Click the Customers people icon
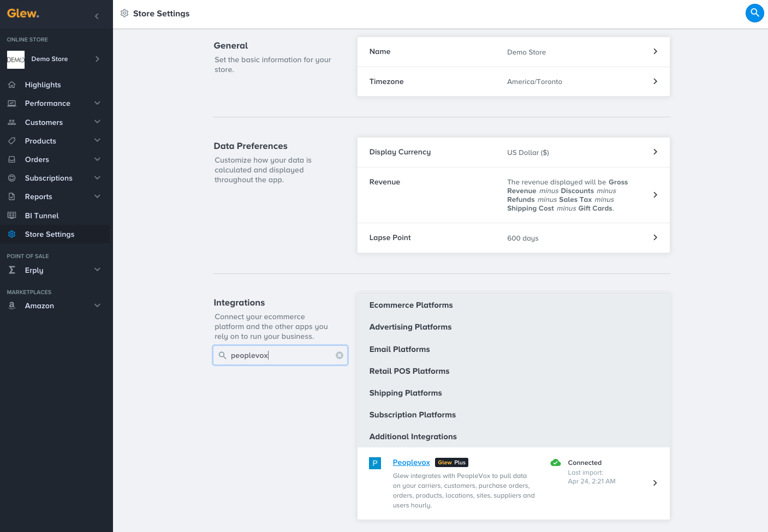768x532 pixels. tap(12, 122)
